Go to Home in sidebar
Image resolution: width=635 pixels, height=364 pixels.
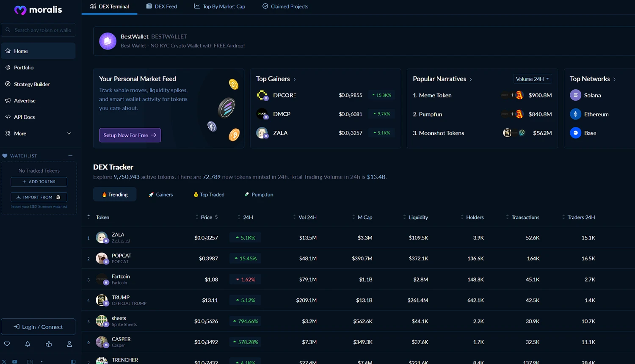point(38,51)
